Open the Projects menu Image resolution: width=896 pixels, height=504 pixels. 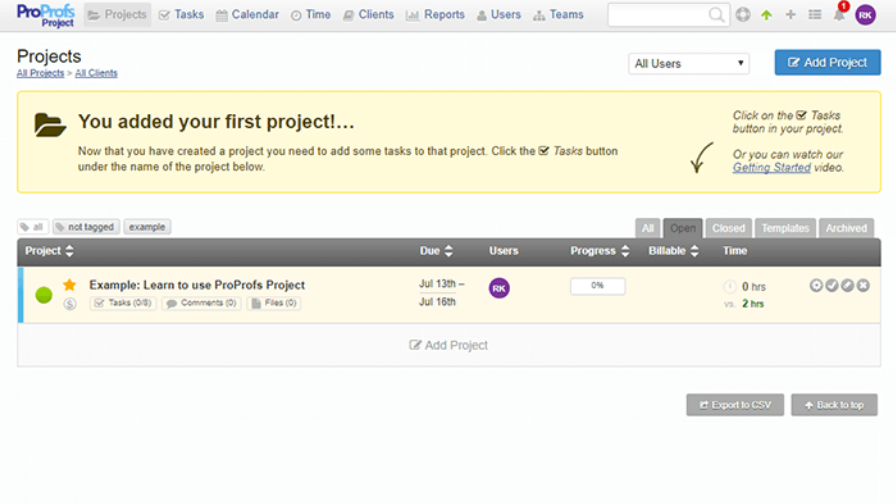point(117,15)
